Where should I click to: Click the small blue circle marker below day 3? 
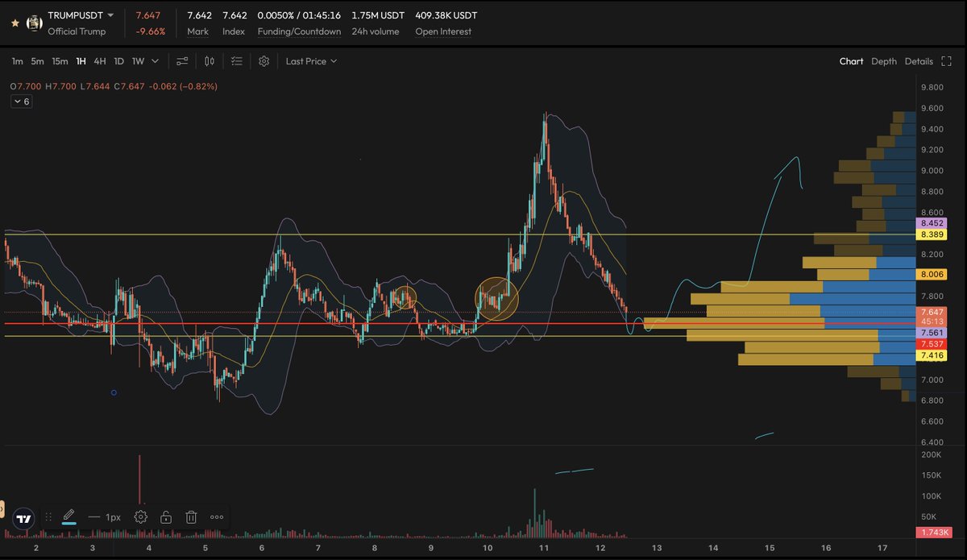[x=114, y=392]
